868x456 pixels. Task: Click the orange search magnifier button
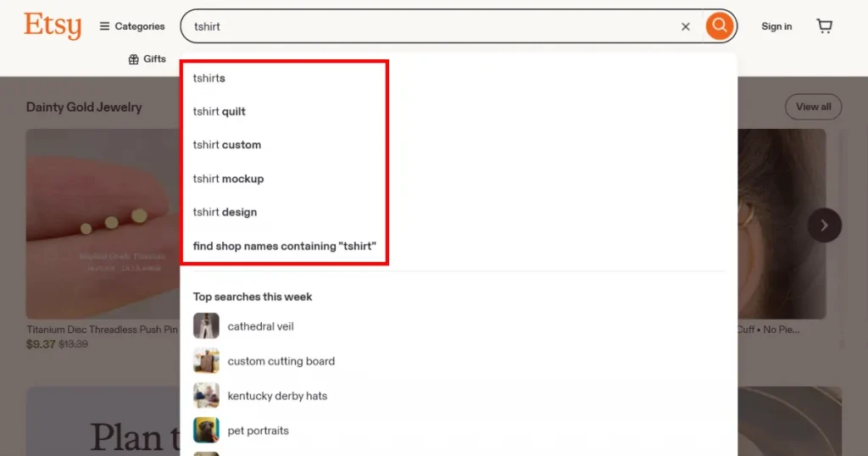coord(719,25)
